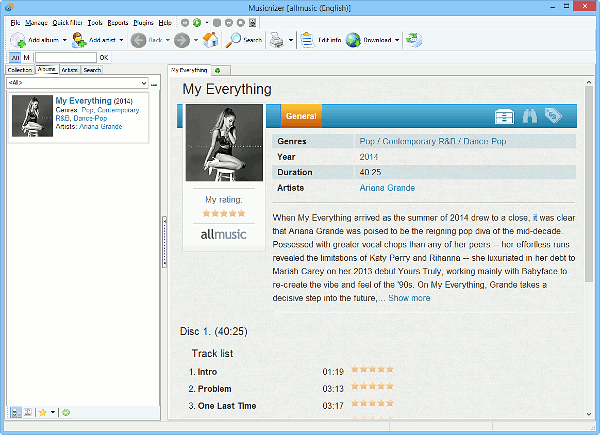Toggle the 'M' alphabet filter button

[x=26, y=58]
